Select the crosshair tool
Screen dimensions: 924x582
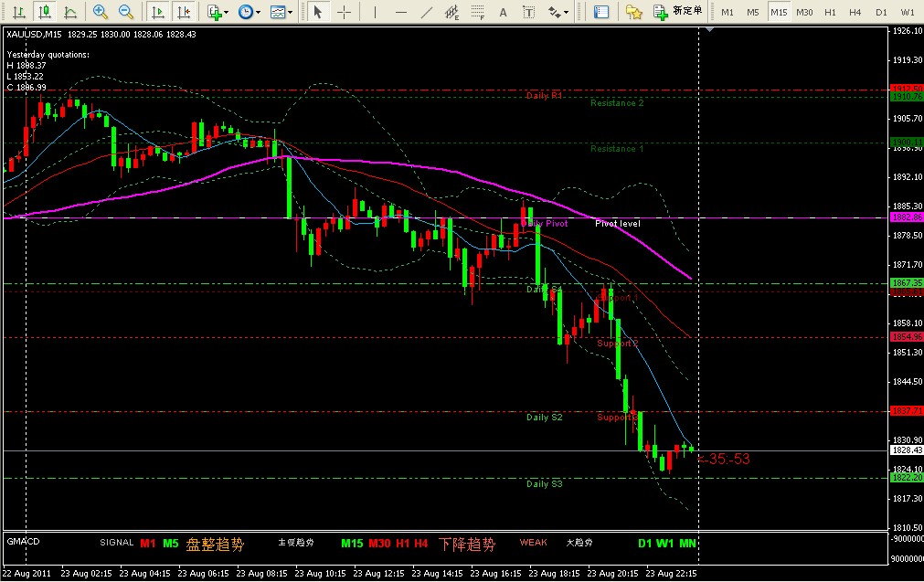coord(345,12)
